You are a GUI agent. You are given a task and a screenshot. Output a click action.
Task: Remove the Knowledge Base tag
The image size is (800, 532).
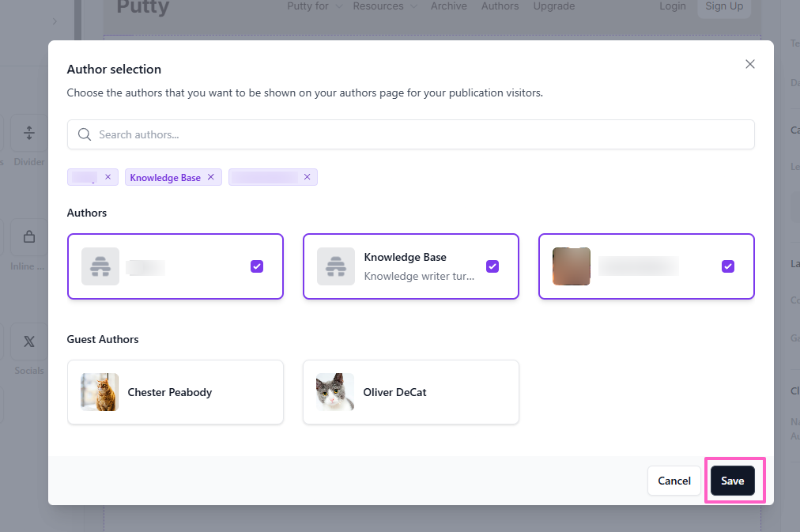tap(211, 177)
